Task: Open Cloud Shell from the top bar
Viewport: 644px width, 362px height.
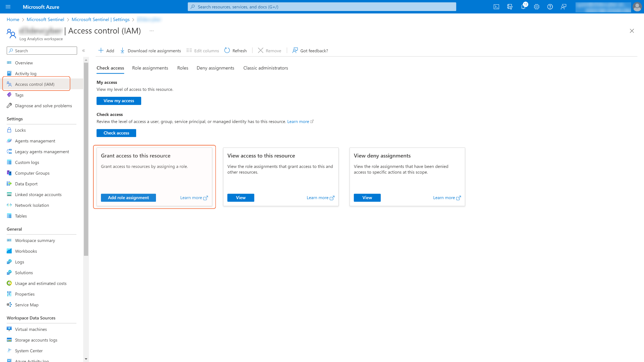Action: [x=496, y=7]
